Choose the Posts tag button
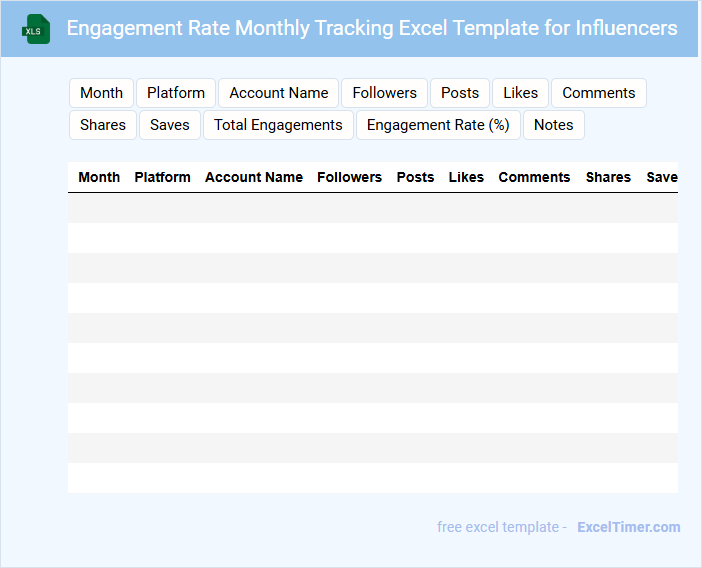 pyautogui.click(x=460, y=93)
